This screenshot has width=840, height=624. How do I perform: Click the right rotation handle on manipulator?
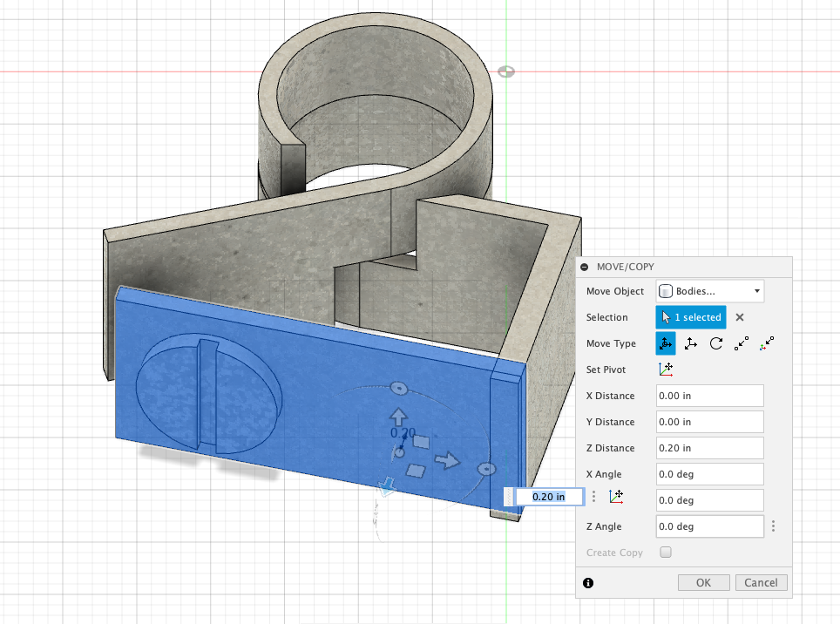[486, 469]
